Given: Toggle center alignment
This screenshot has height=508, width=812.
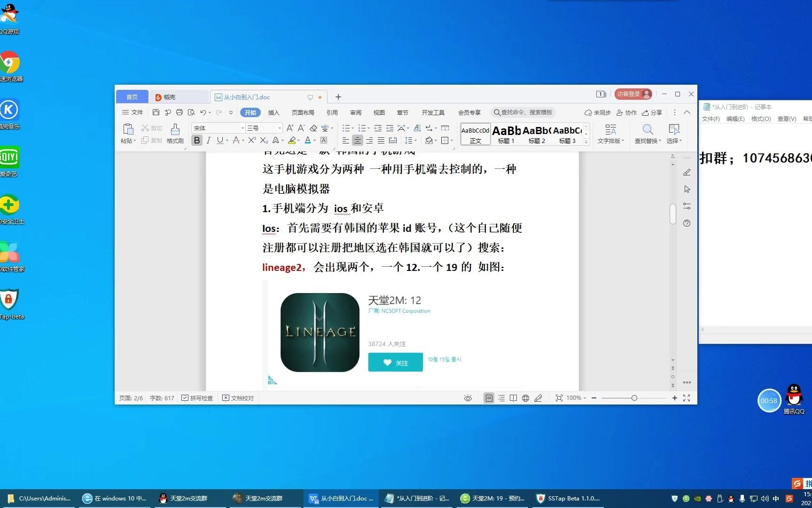Looking at the screenshot, I should tap(358, 140).
